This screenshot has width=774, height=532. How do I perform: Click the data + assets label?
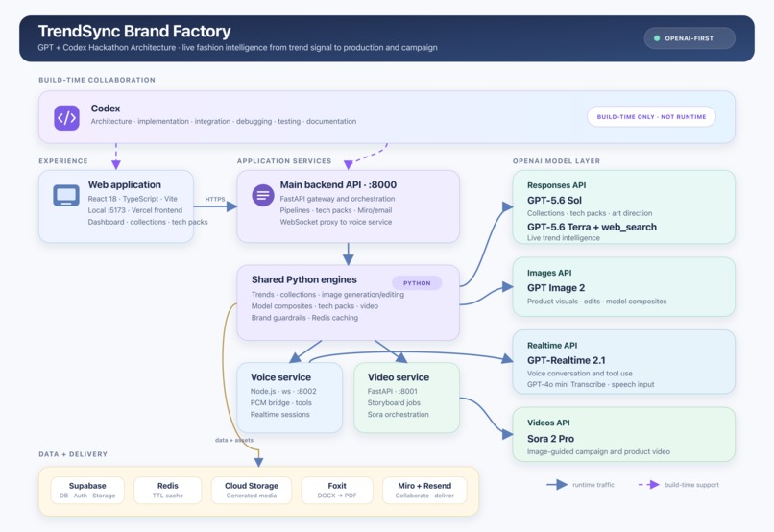234,440
